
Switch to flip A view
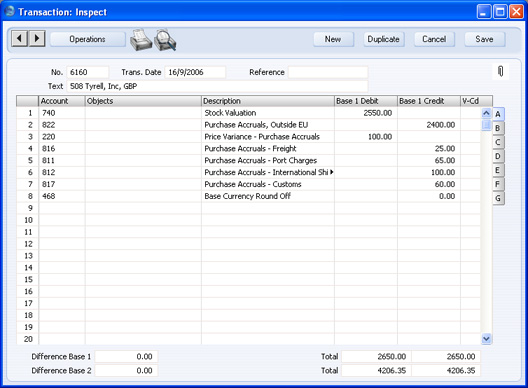point(498,114)
